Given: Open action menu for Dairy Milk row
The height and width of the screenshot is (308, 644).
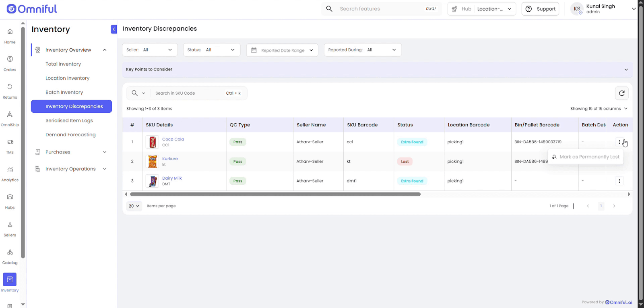Looking at the screenshot, I should (619, 181).
